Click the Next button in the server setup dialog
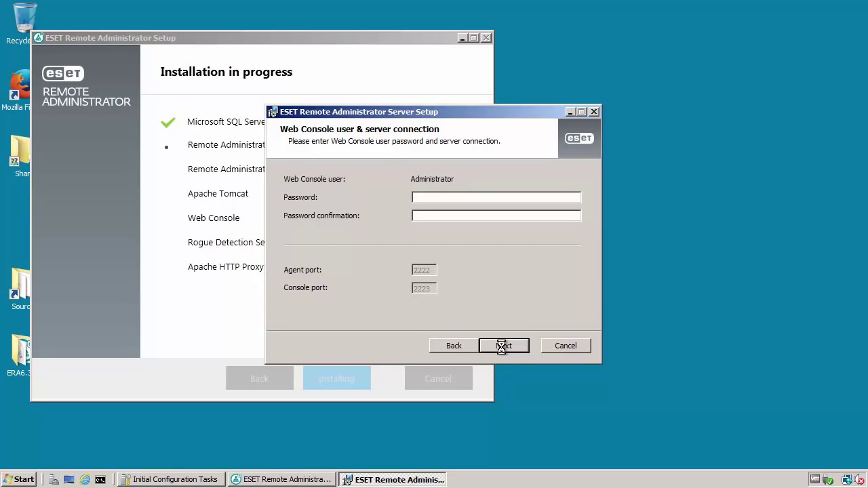The height and width of the screenshot is (488, 868). coord(504,346)
